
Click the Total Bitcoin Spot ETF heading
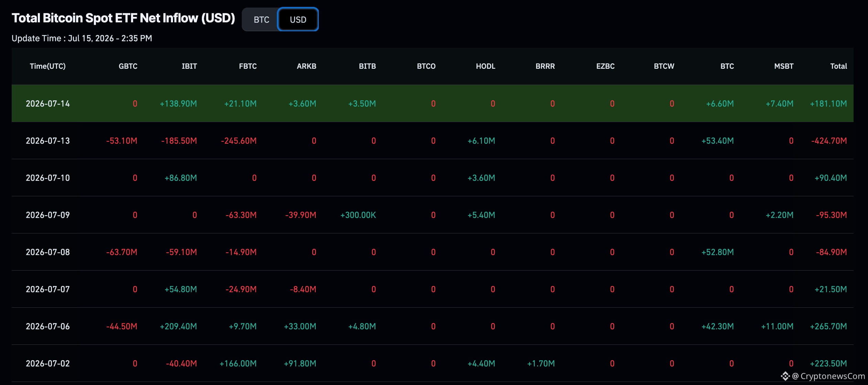coord(123,18)
